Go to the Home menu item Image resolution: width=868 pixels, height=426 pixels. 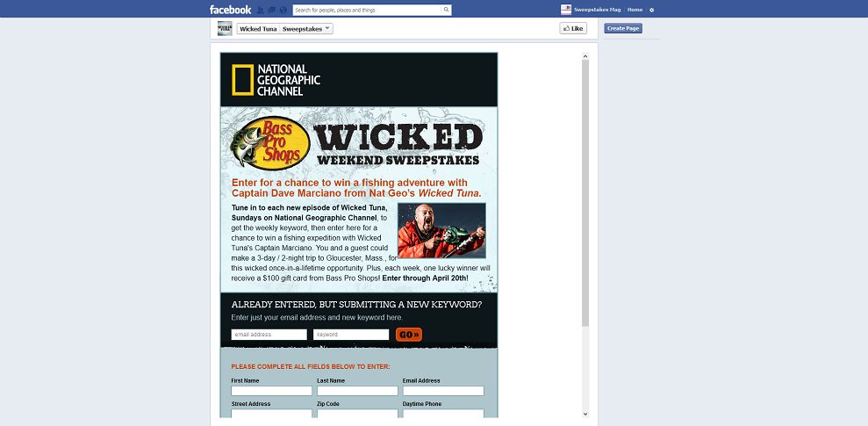[635, 10]
